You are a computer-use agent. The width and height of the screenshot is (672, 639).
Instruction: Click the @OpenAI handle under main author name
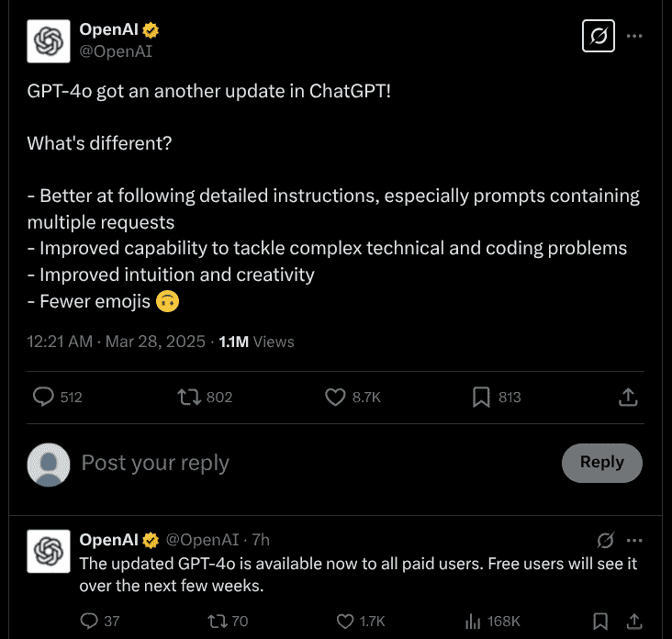coord(116,51)
